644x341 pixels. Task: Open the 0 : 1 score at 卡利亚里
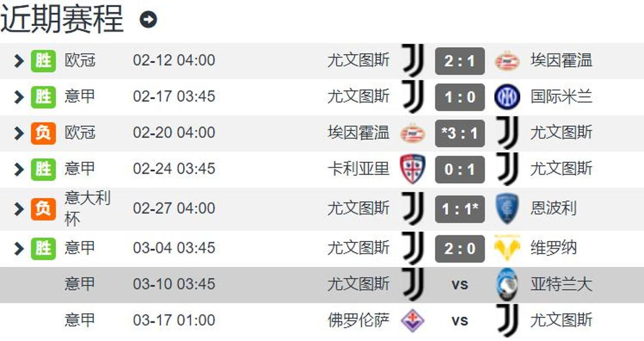[459, 169]
